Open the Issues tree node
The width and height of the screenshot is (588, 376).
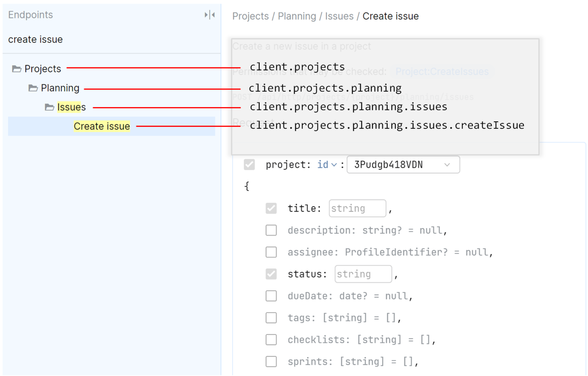coord(71,107)
